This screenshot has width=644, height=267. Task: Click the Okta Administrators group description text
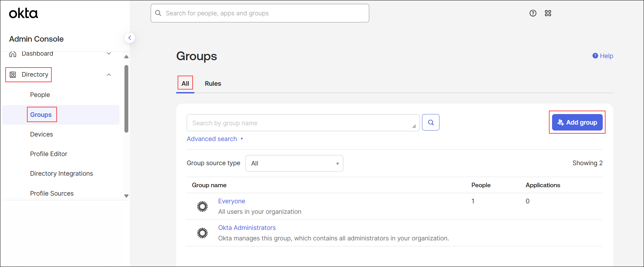point(334,238)
